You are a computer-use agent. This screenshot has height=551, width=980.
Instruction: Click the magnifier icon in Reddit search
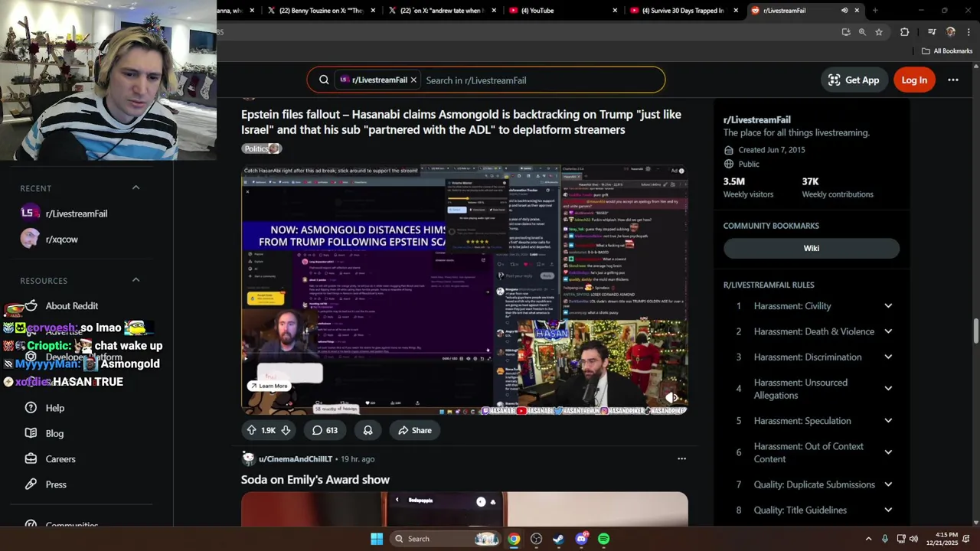tap(324, 80)
